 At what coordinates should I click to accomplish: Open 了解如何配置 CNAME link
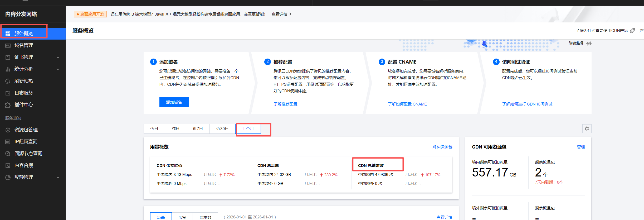coord(407,104)
